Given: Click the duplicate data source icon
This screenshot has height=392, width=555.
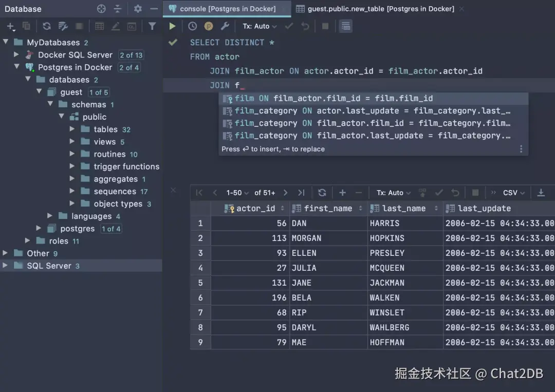Looking at the screenshot, I should (x=26, y=26).
